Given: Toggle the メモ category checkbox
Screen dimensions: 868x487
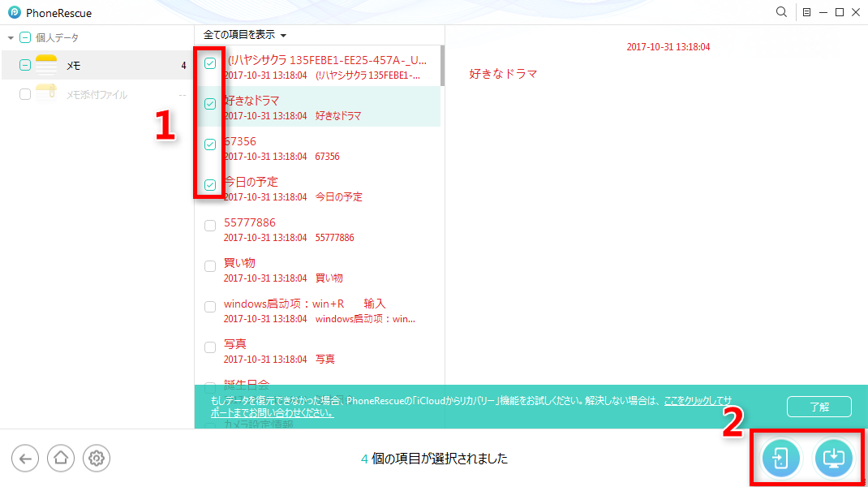Looking at the screenshot, I should click(x=25, y=65).
